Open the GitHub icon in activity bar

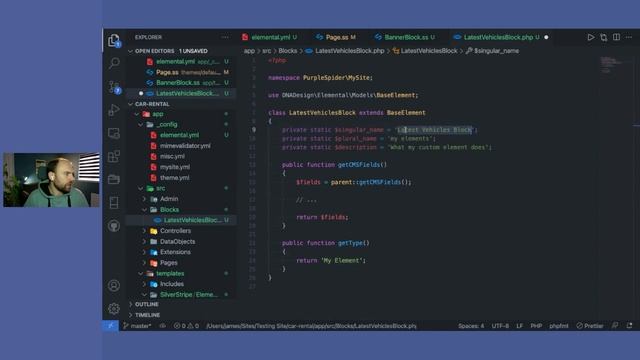click(x=114, y=226)
